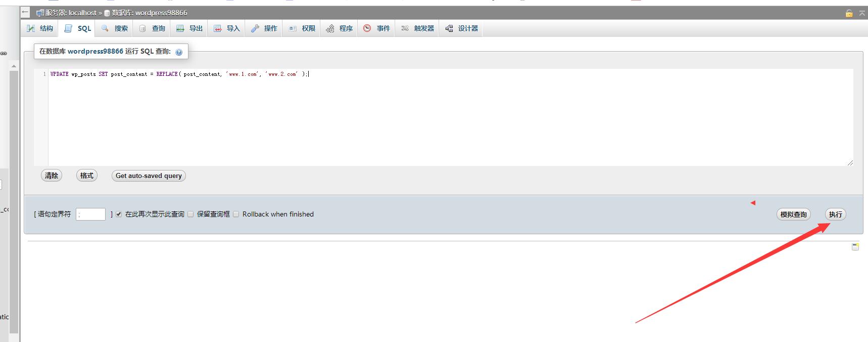Open the 触发器 triggers tab
The height and width of the screenshot is (342, 868).
[418, 28]
